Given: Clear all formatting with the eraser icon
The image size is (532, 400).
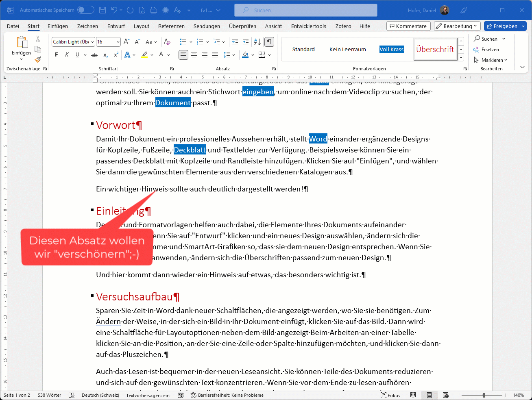Looking at the screenshot, I should tap(167, 42).
